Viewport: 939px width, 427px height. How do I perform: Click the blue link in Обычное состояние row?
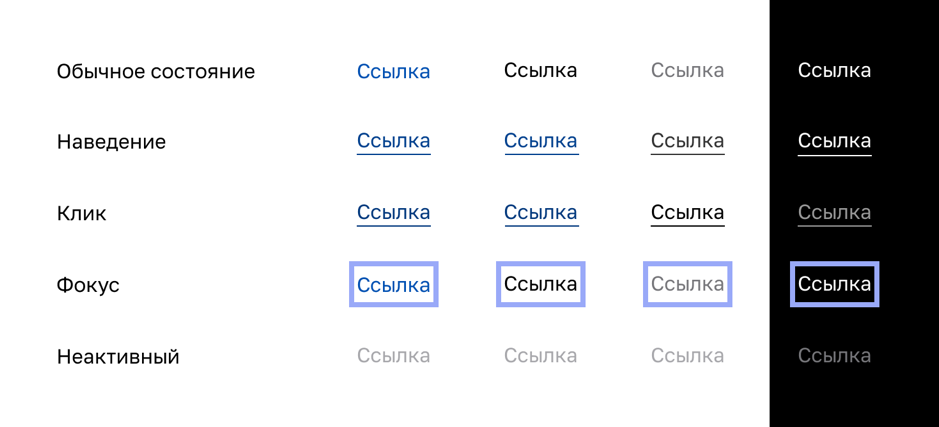click(x=393, y=71)
